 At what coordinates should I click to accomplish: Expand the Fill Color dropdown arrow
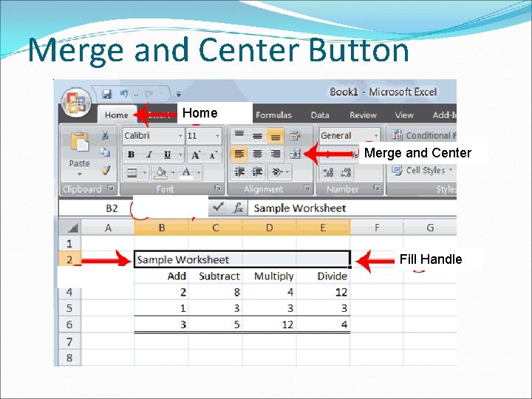(x=173, y=173)
